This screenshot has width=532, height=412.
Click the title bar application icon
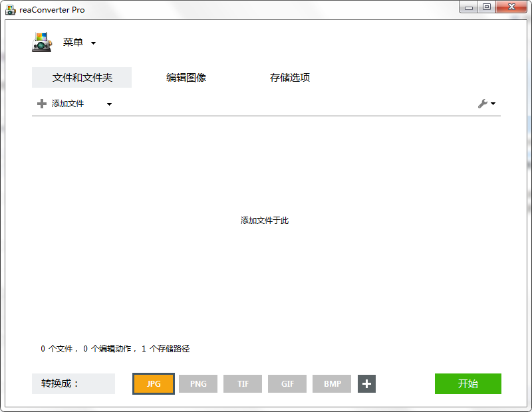(10, 10)
